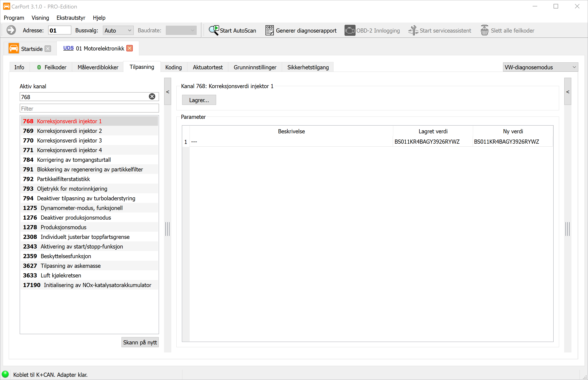
Task: Open the Visning menu
Action: (40, 18)
